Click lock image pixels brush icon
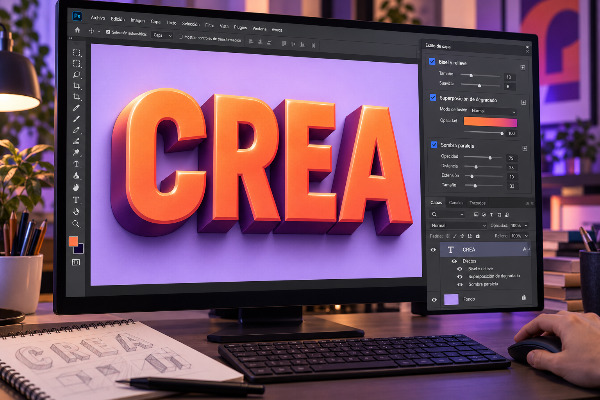 pyautogui.click(x=455, y=236)
